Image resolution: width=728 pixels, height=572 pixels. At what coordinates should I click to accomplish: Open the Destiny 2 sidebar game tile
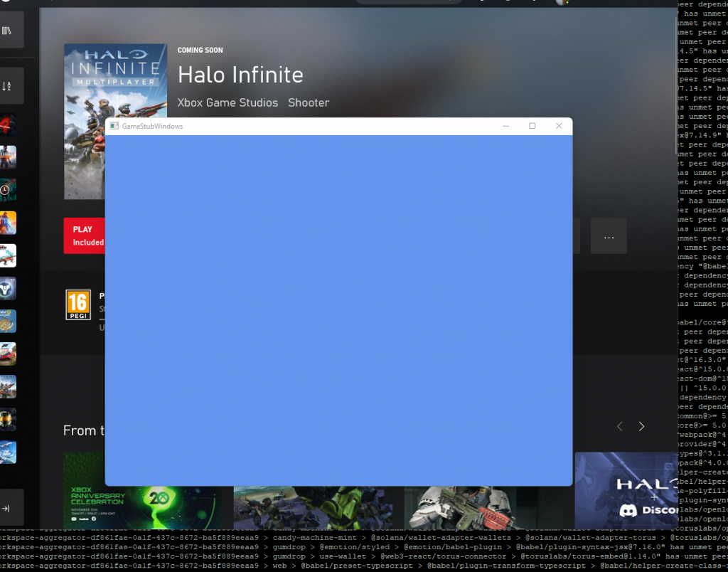[x=8, y=289]
